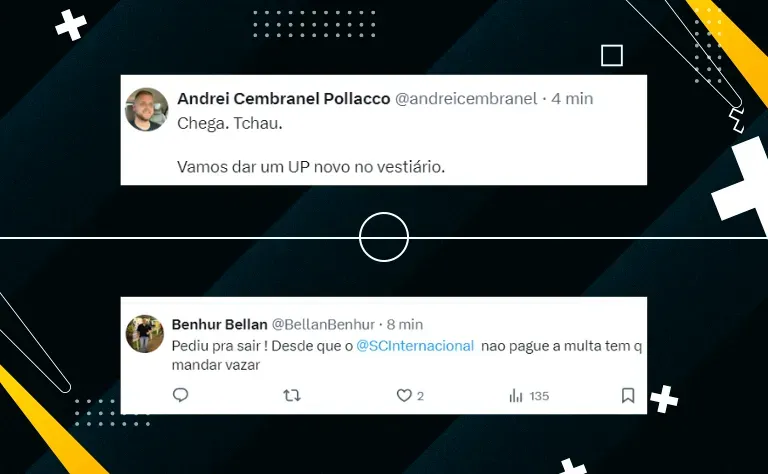Open the 8 min timestamp on Benhur's tweet
Screen dimensions: 768x474
click(405, 325)
